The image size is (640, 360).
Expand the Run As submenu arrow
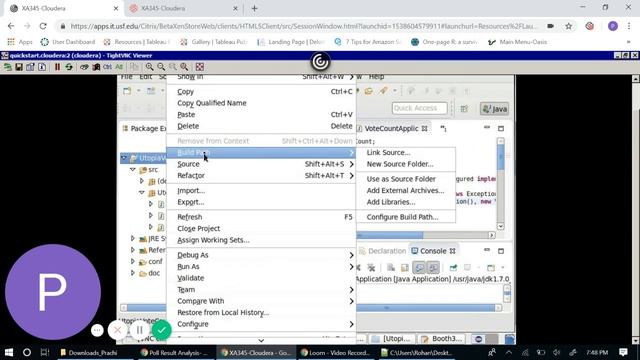tap(351, 267)
